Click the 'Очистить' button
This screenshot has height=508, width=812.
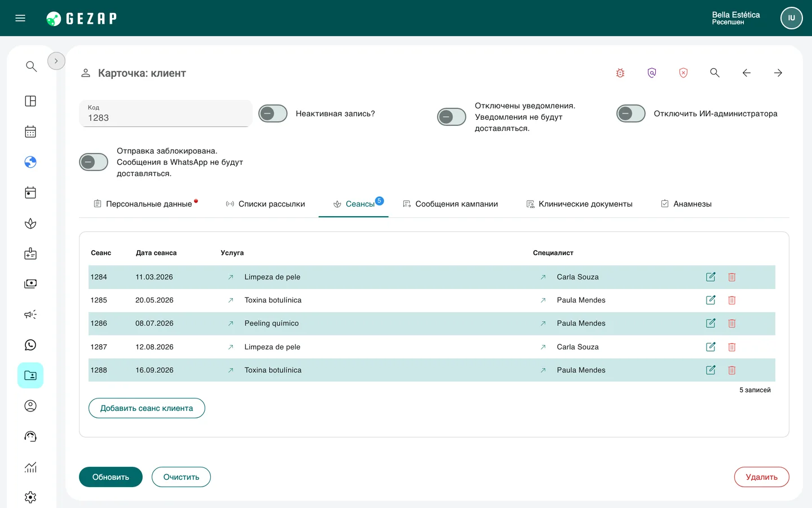tap(181, 477)
